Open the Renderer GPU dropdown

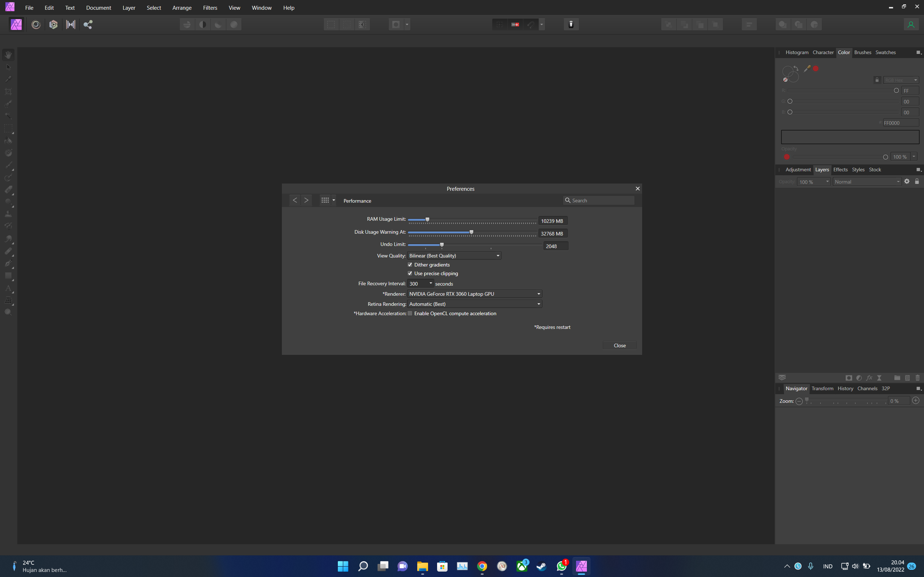point(475,294)
